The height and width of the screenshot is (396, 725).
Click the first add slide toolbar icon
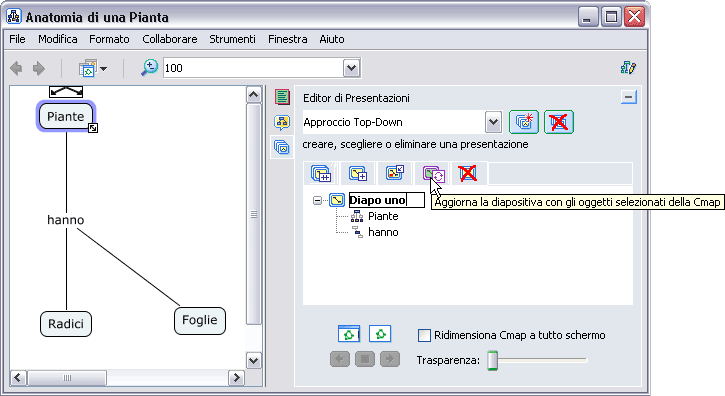point(321,174)
